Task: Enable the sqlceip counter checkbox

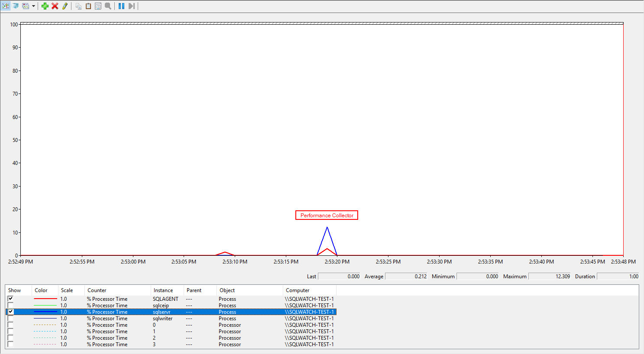Action: [x=10, y=305]
